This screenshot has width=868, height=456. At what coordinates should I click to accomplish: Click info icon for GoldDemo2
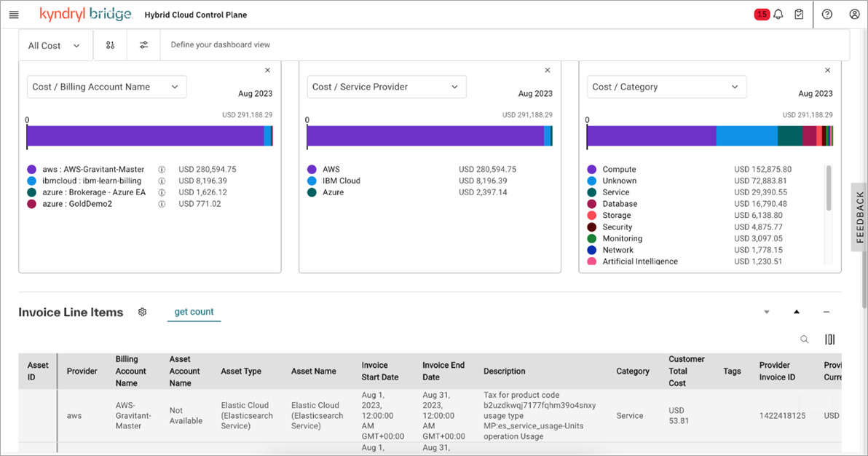162,204
